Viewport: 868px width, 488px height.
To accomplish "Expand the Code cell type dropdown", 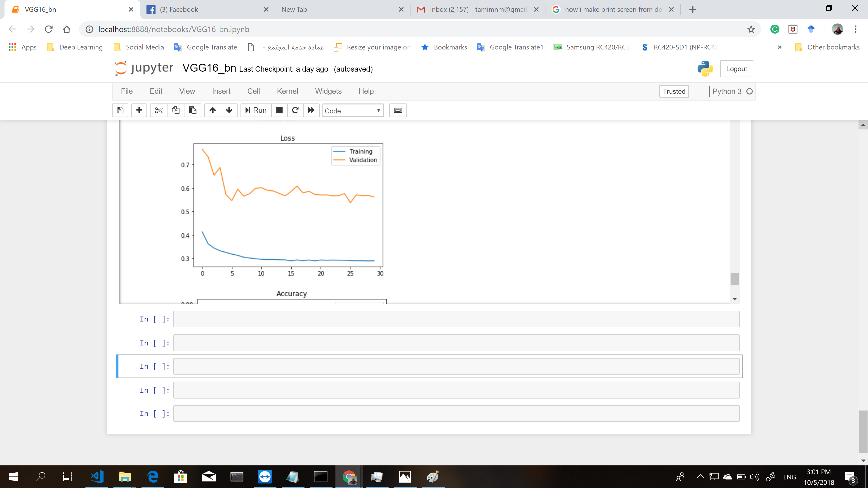I will click(352, 110).
